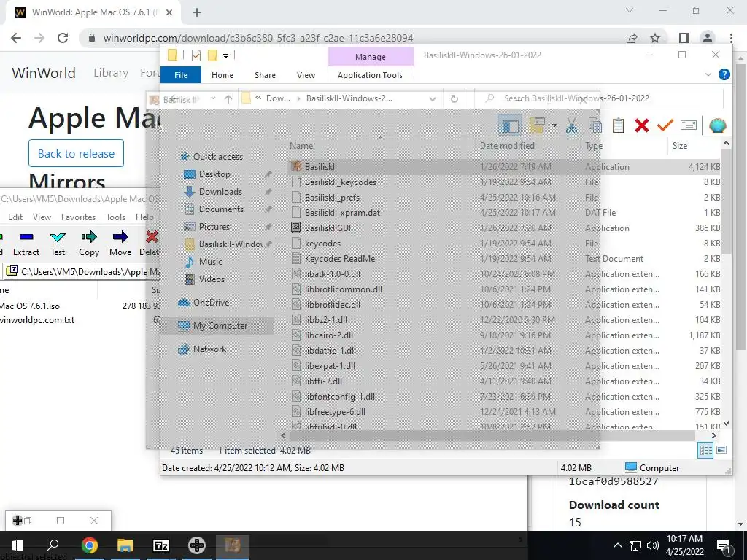
Task: Bookmark this page with the star icon
Action: coord(655,38)
